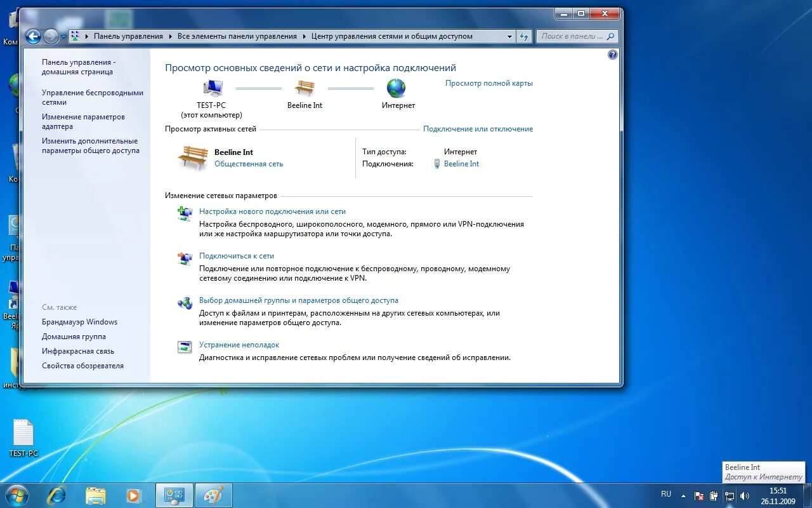Switch to Control Panel taskbar button
Screen dimensions: 812x508
click(x=174, y=495)
